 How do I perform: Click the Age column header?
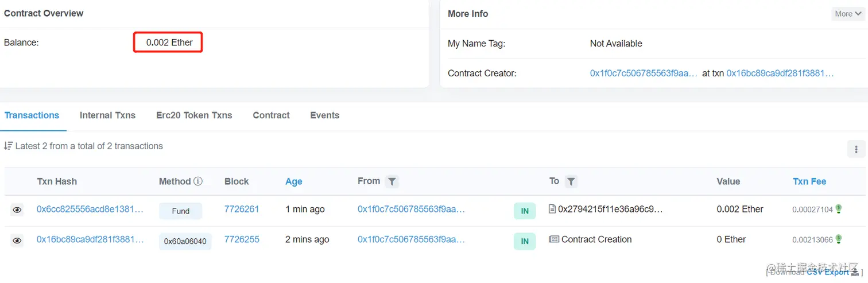pos(294,181)
